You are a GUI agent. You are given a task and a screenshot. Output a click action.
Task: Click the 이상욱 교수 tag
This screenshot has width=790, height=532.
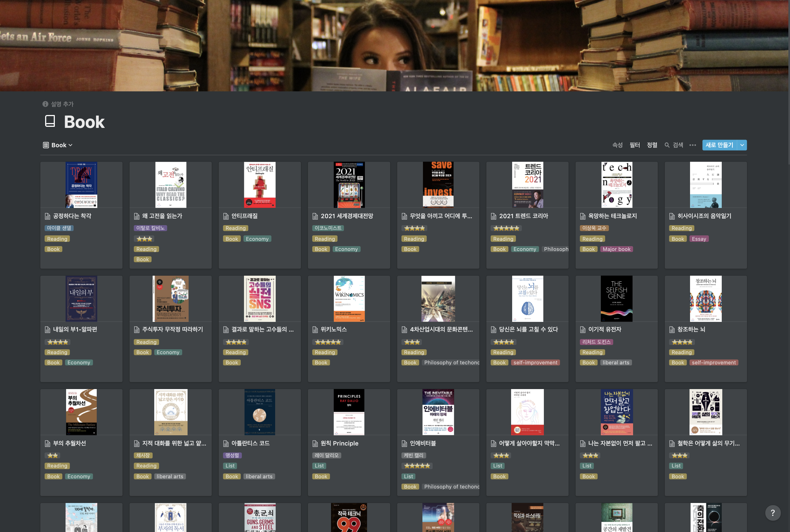(594, 228)
